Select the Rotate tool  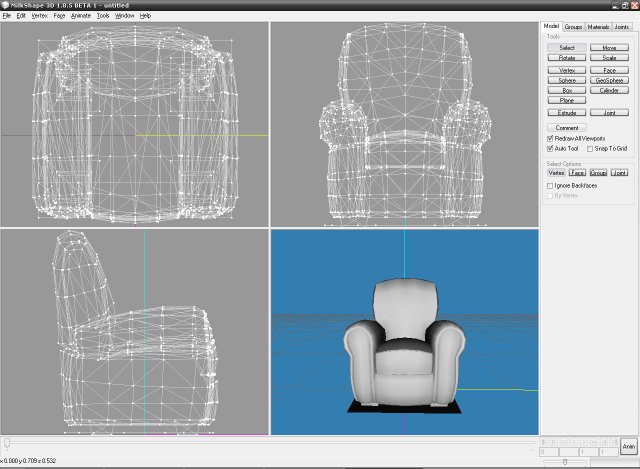tap(566, 58)
